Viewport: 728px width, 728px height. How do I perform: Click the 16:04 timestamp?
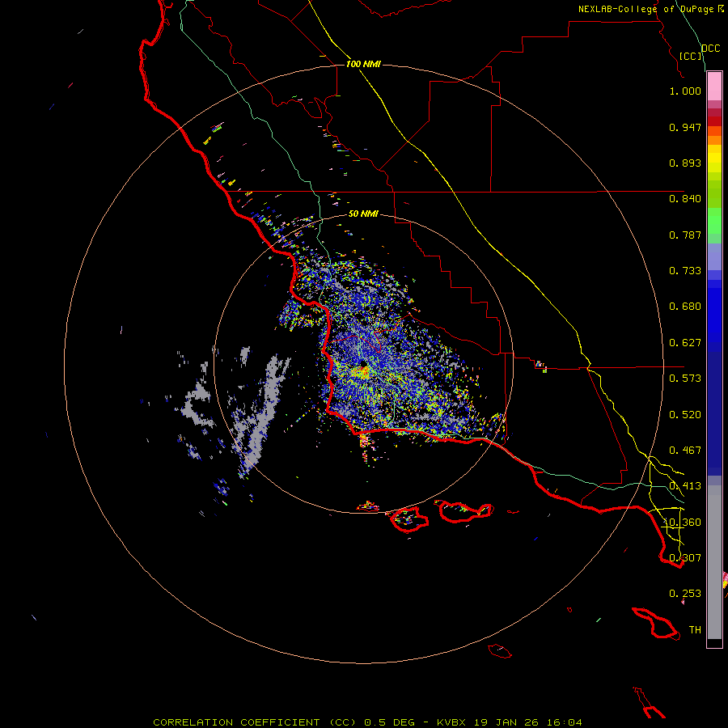pos(564,722)
